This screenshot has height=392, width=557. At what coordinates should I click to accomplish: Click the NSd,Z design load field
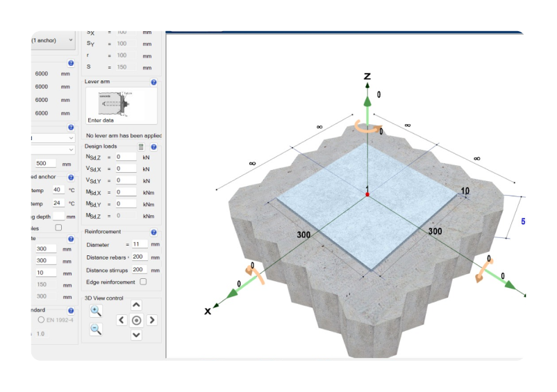click(x=126, y=157)
